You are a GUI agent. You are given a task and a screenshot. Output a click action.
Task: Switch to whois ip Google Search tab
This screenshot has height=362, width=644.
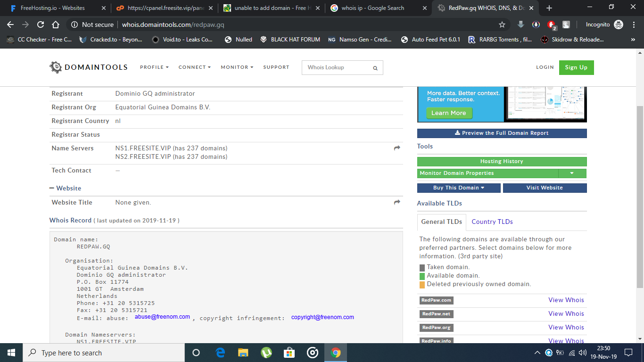click(379, 8)
